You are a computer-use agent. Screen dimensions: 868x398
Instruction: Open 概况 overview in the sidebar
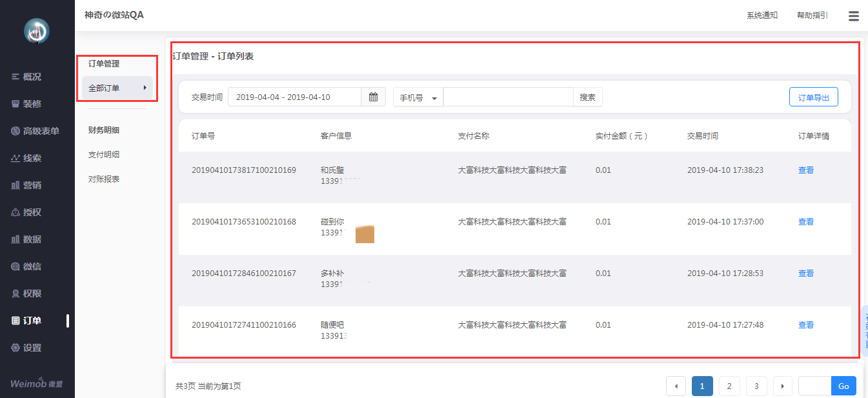(26, 77)
